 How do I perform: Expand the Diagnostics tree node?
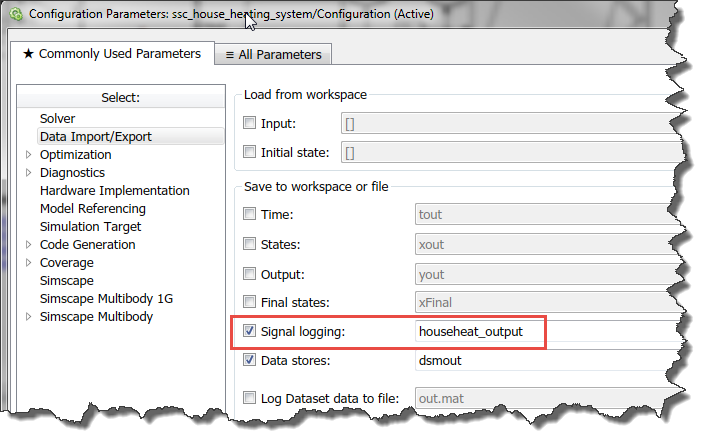tap(28, 173)
